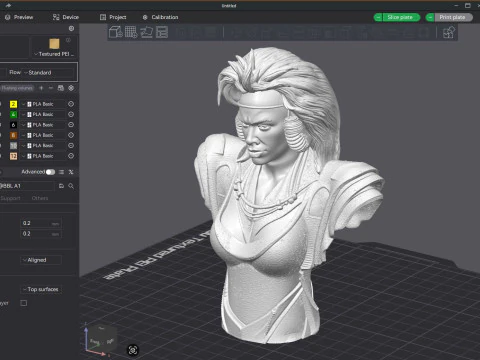This screenshot has width=480, height=360.
Task: Click the AMS sync icon beside minus
Action: (x=61, y=88)
